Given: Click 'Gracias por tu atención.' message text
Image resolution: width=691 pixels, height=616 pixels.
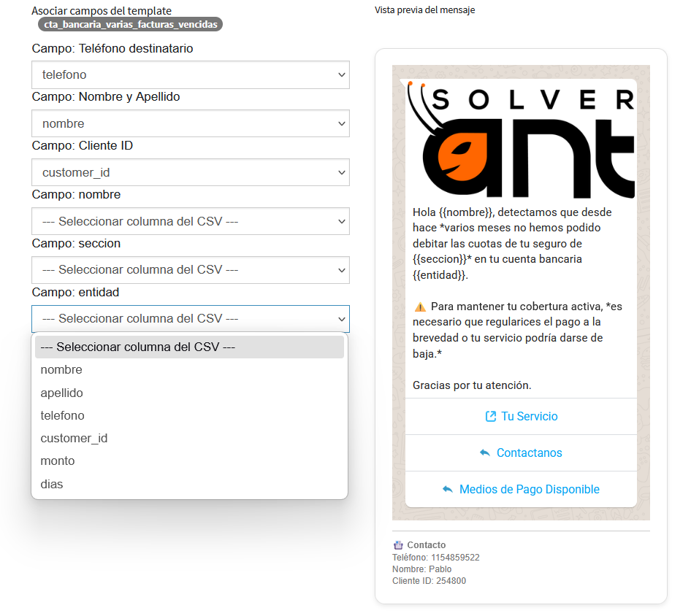Looking at the screenshot, I should click(x=472, y=385).
